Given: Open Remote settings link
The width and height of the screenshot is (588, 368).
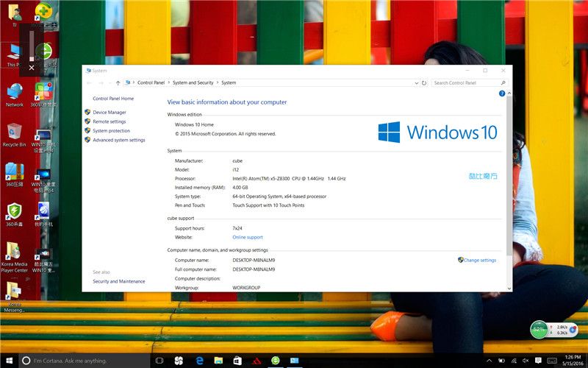Looking at the screenshot, I should pyautogui.click(x=109, y=121).
